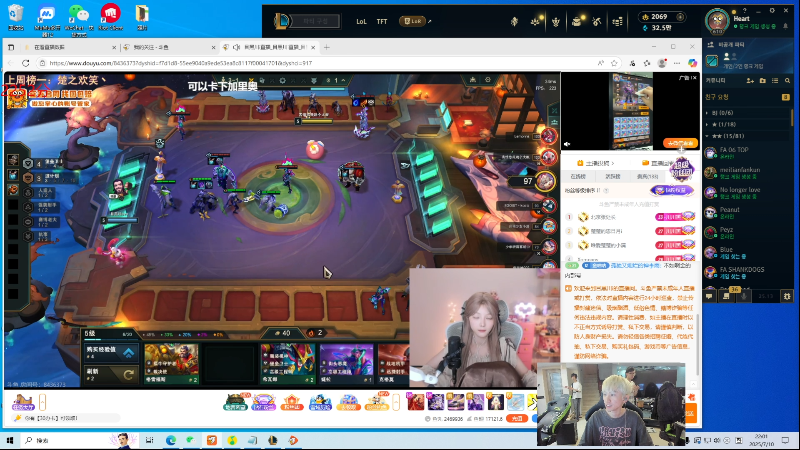800x450 pixels.
Task: Open the first gift item thumbnail
Action: pyautogui.click(x=415, y=402)
